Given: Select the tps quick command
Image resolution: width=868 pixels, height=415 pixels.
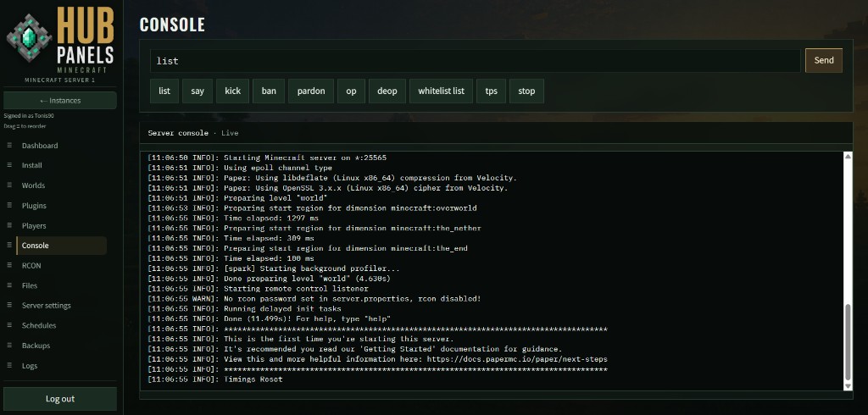Looking at the screenshot, I should point(491,91).
